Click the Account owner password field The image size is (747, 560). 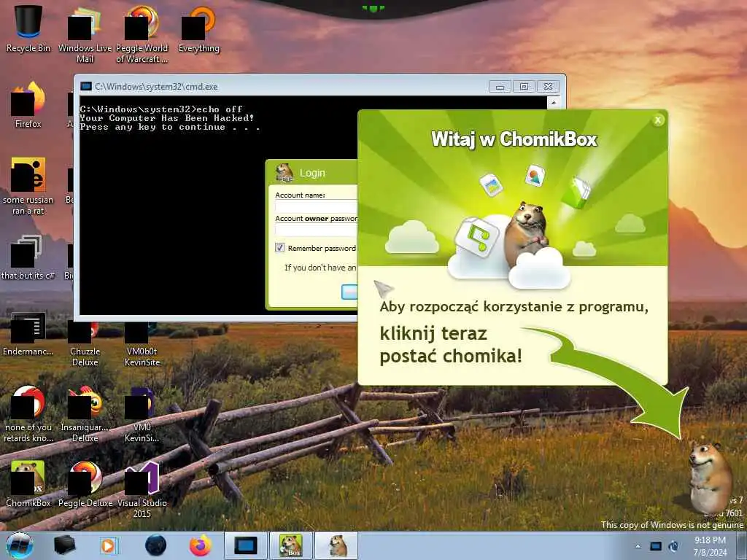pyautogui.click(x=317, y=230)
